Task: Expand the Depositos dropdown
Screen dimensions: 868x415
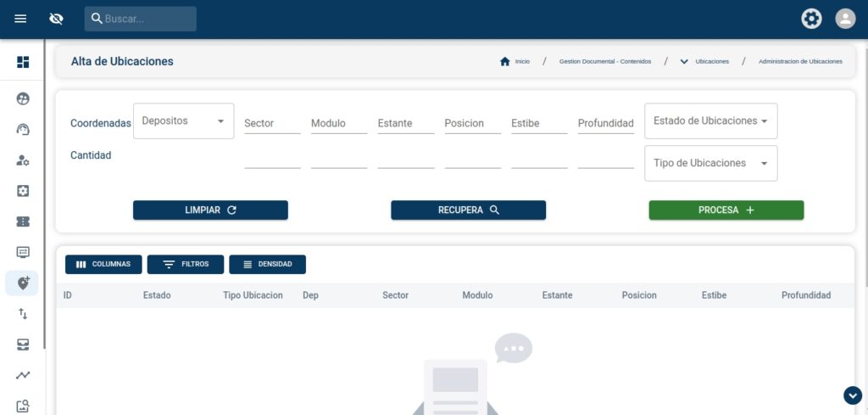Action: click(x=183, y=121)
